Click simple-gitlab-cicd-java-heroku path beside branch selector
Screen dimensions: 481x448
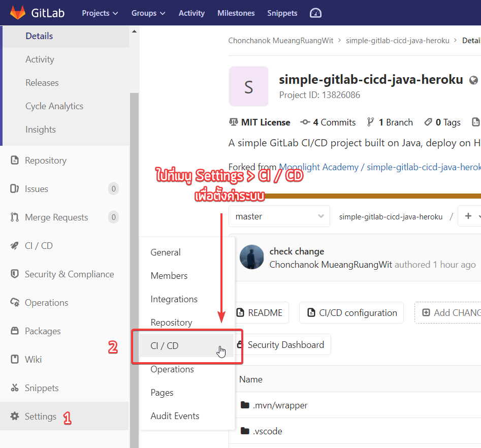[x=391, y=217]
